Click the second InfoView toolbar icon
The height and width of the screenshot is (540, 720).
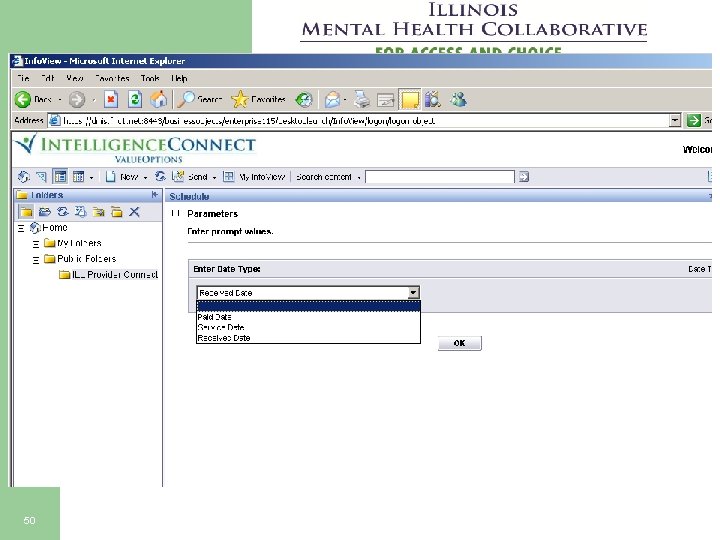click(41, 176)
